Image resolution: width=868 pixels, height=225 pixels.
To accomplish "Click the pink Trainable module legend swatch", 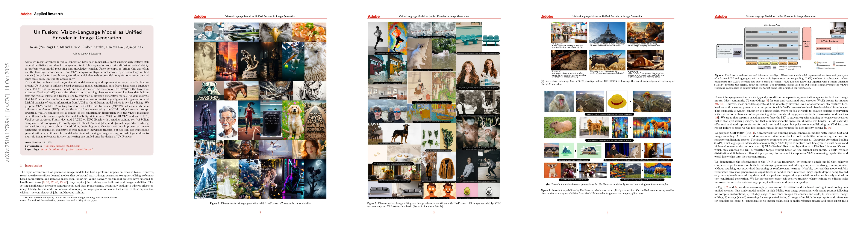I will click(834, 65).
